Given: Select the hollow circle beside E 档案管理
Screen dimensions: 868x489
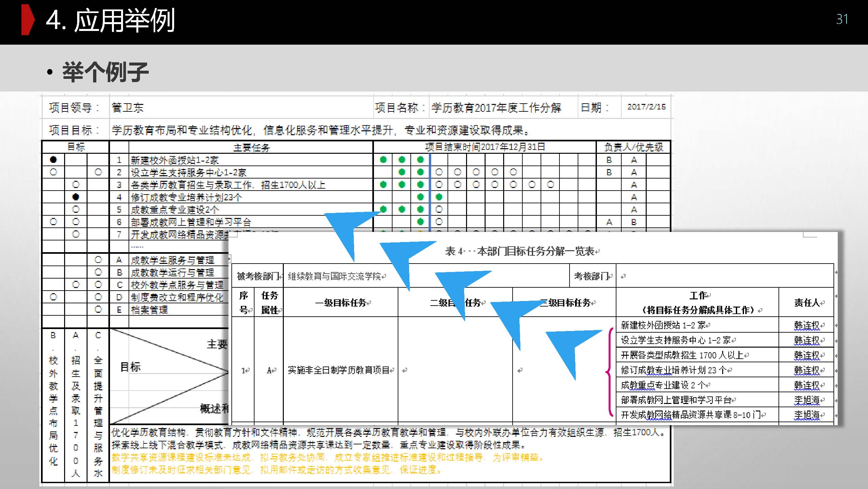Looking at the screenshot, I should (x=98, y=309).
